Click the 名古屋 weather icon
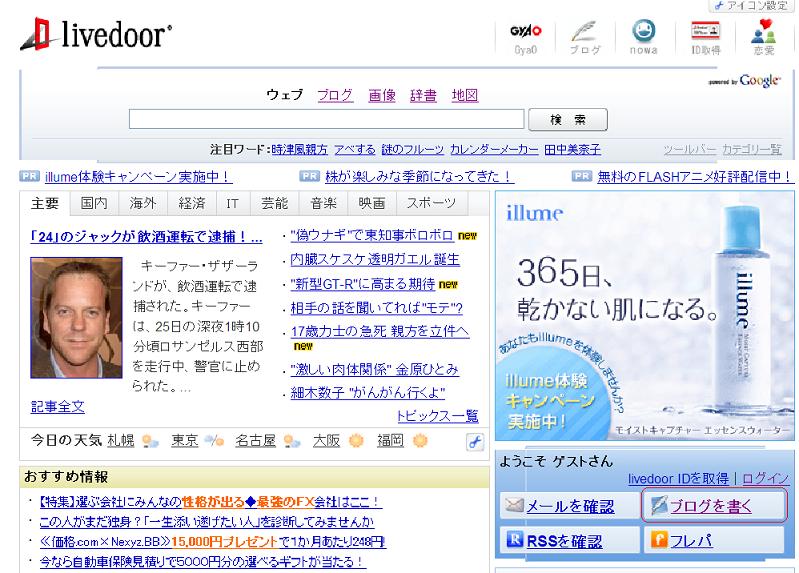799x573 pixels. [x=291, y=441]
